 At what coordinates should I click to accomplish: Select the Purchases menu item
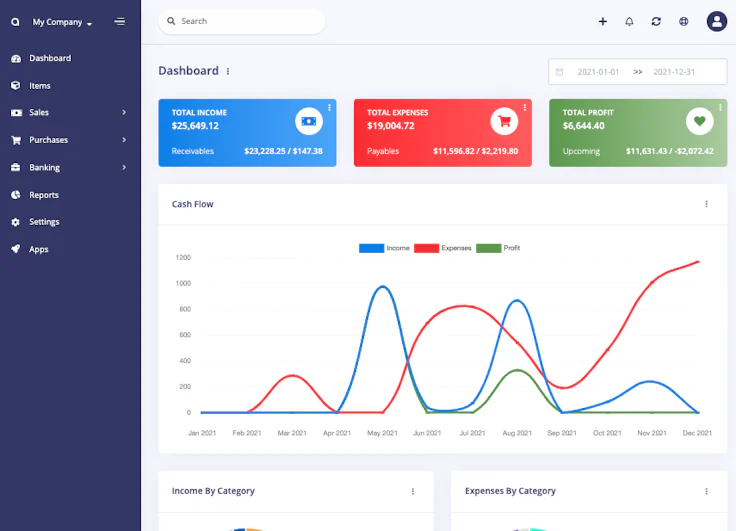(x=48, y=140)
